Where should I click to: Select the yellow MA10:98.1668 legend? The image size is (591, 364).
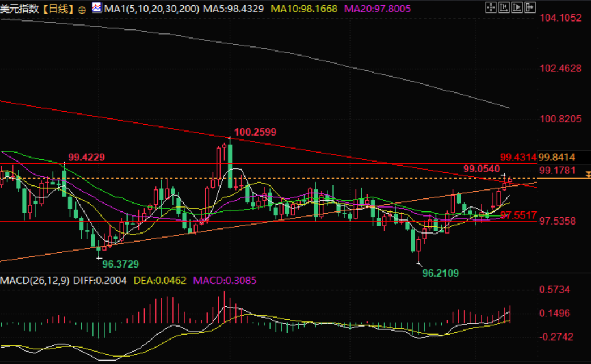[x=304, y=9]
